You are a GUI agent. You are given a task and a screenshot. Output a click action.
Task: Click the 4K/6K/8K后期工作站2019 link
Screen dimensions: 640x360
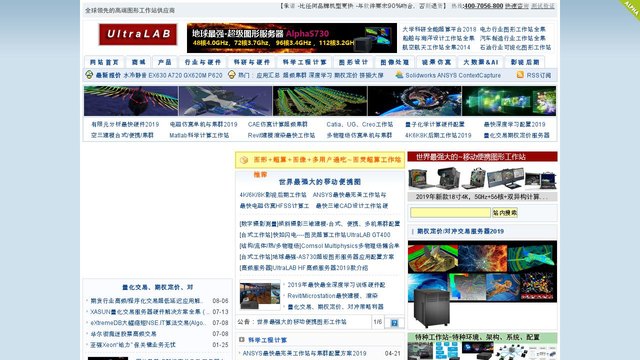pos(438,135)
